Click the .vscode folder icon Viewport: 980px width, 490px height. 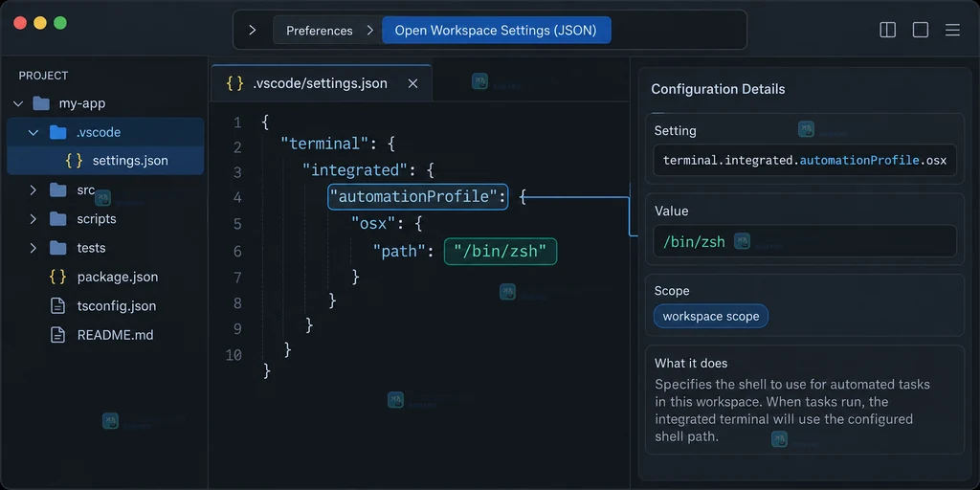tap(57, 132)
